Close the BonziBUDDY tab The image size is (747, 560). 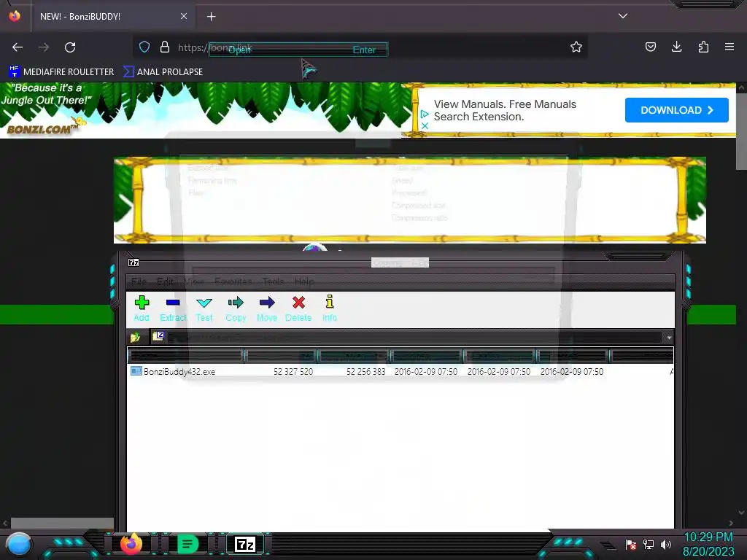click(184, 16)
